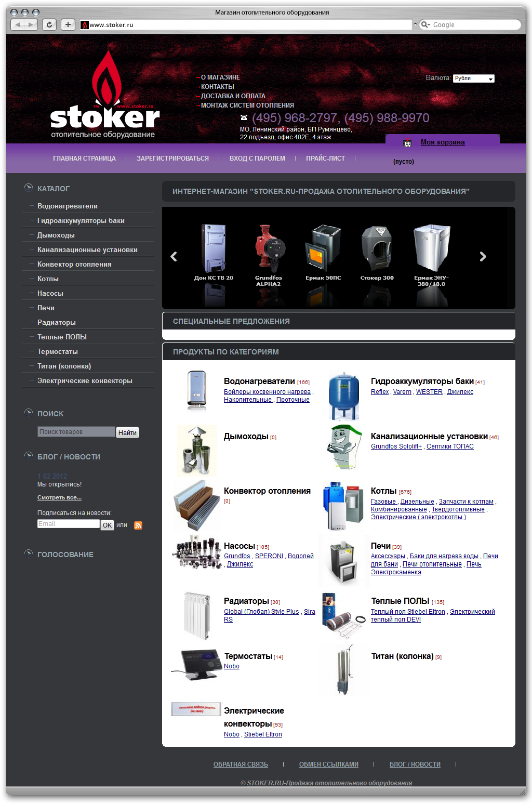Viewport: 532px width, 804px height.
Task: Click the Конвектор отопления picture
Action: pos(197,505)
